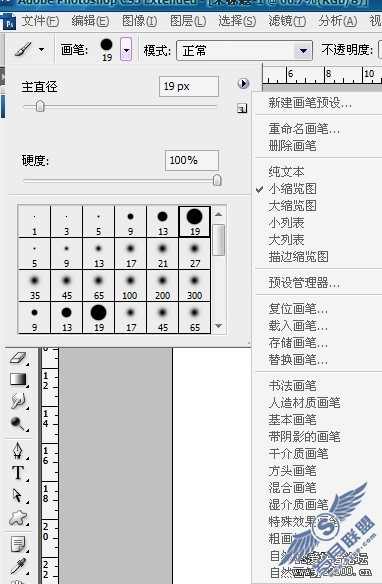
Task: Open the 分析(A) menu
Action: point(338,21)
